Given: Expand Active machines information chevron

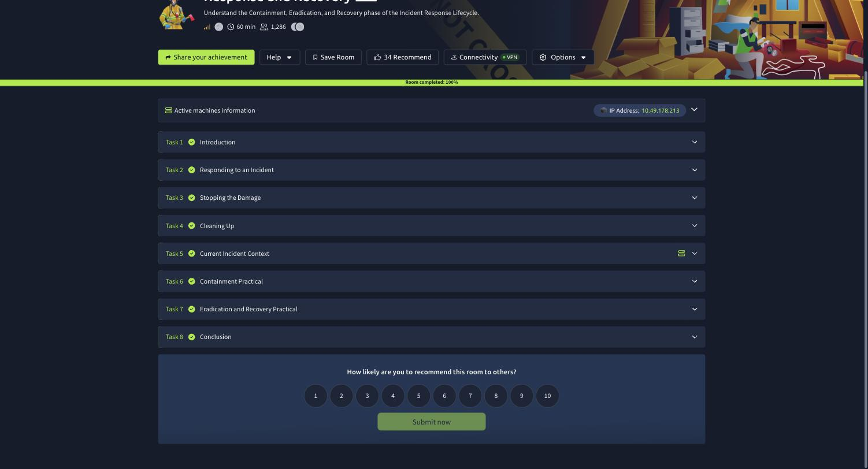Looking at the screenshot, I should point(695,110).
